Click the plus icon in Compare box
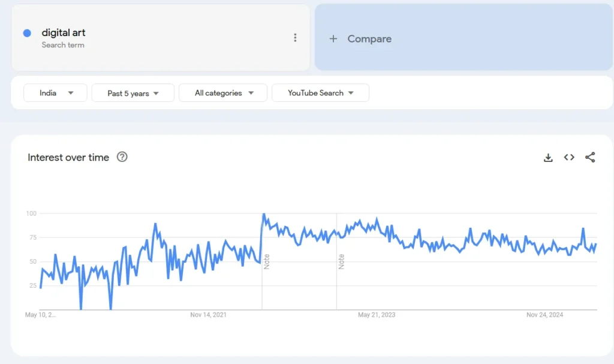The image size is (614, 364). 333,38
